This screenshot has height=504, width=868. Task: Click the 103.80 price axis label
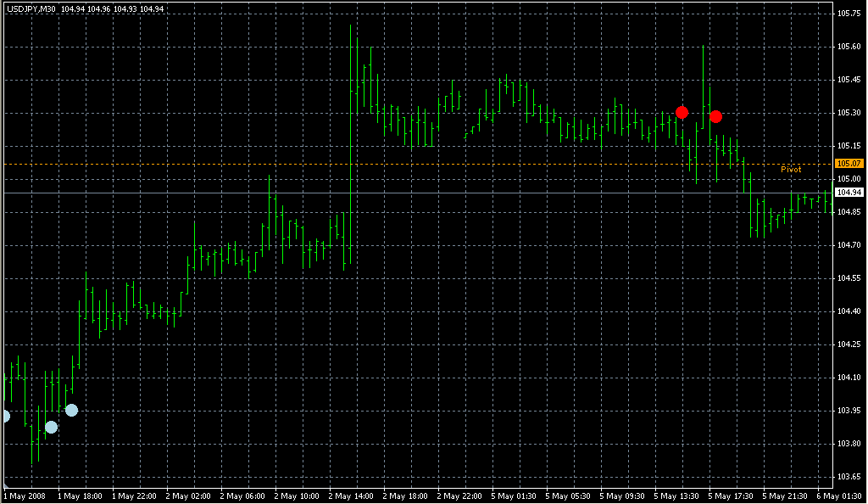point(849,443)
